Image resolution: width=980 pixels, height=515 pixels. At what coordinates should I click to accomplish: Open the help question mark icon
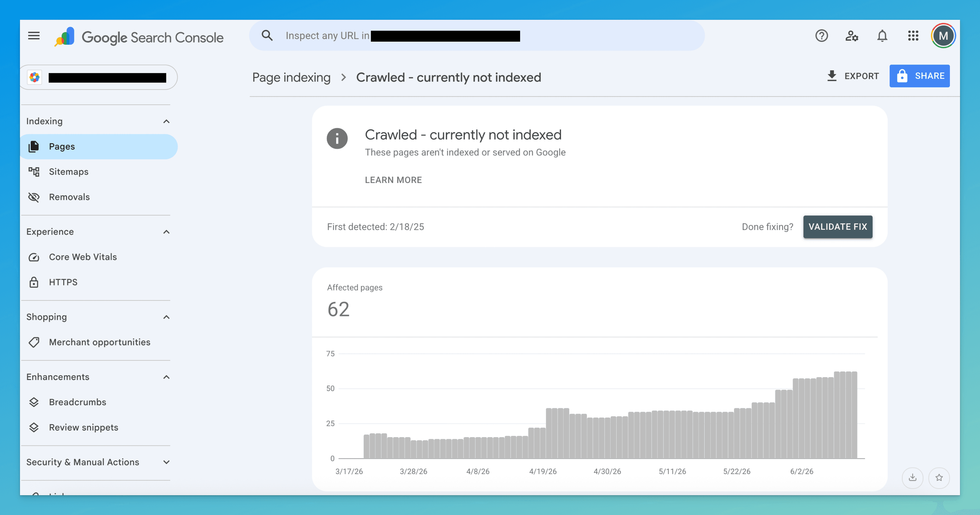[821, 36]
